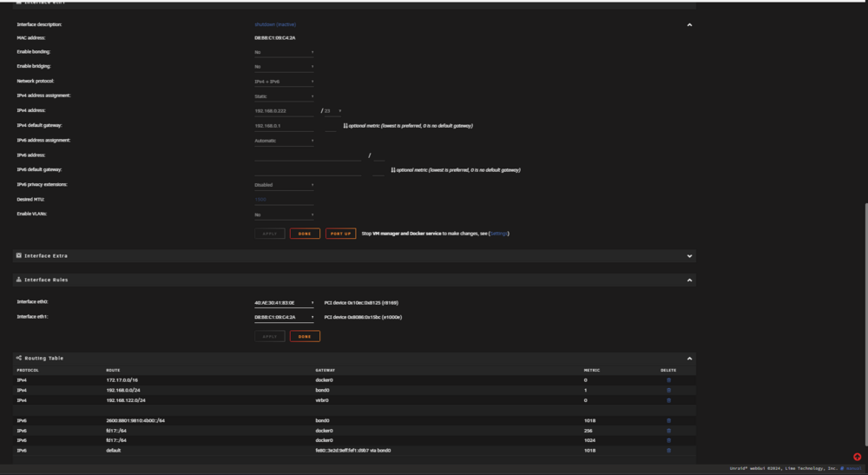Click the gateway cell virbr0
Viewport: 868px width, 475px height.
[322, 400]
